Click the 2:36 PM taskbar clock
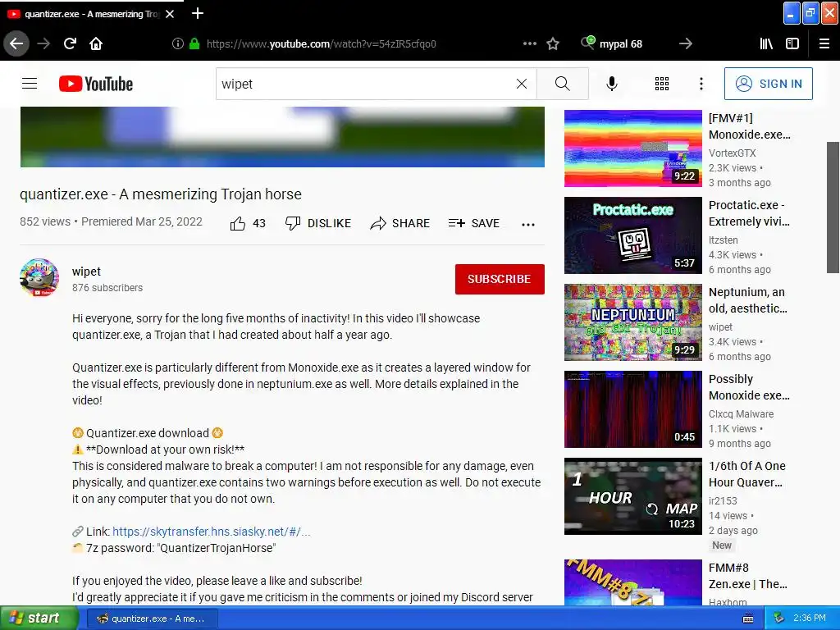Viewport: 840px width, 630px height. tap(810, 619)
